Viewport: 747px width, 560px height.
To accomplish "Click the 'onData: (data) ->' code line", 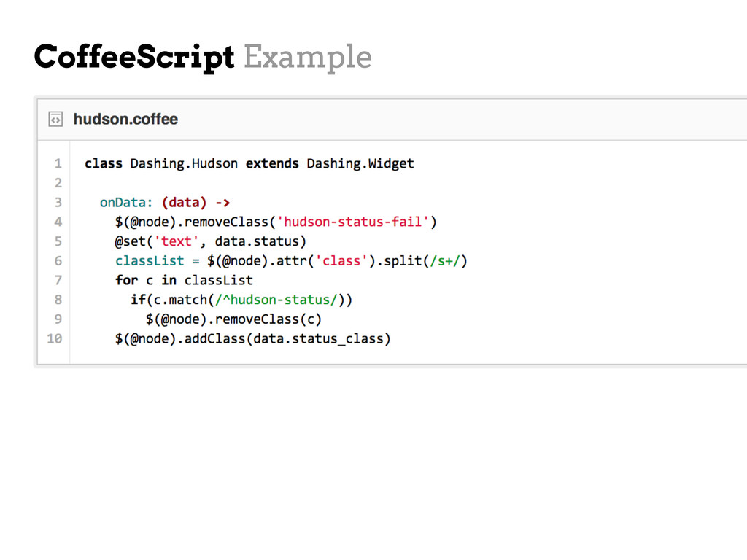I will tap(165, 203).
